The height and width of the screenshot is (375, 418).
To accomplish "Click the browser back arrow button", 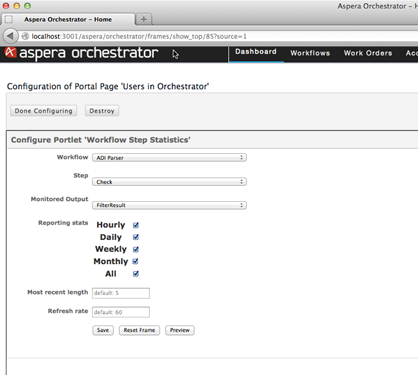I will [10, 36].
